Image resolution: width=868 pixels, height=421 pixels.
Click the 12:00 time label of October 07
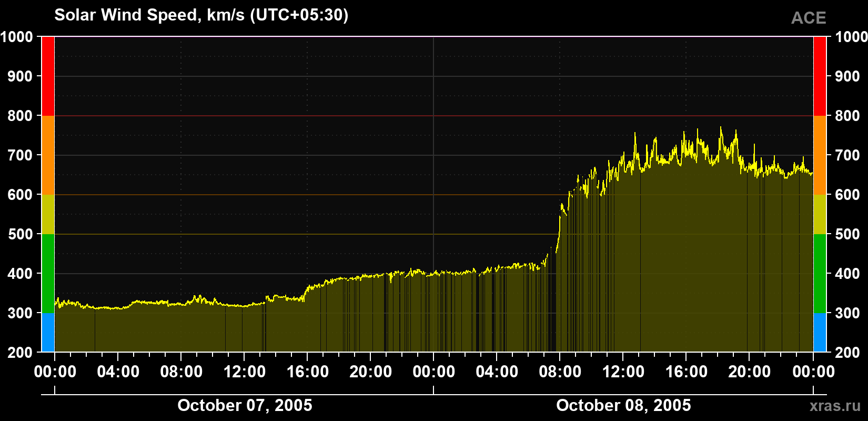tap(245, 372)
